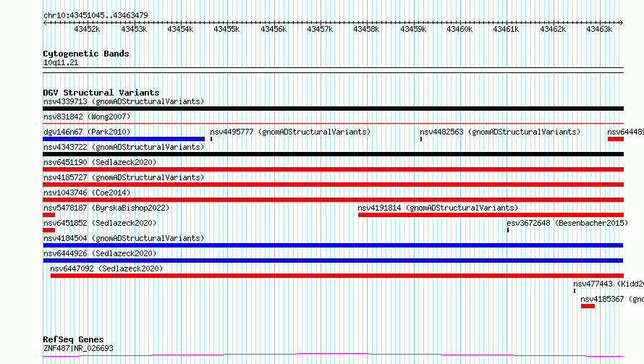
Task: Select the black nsv4339713 variant bar
Action: tap(333, 109)
